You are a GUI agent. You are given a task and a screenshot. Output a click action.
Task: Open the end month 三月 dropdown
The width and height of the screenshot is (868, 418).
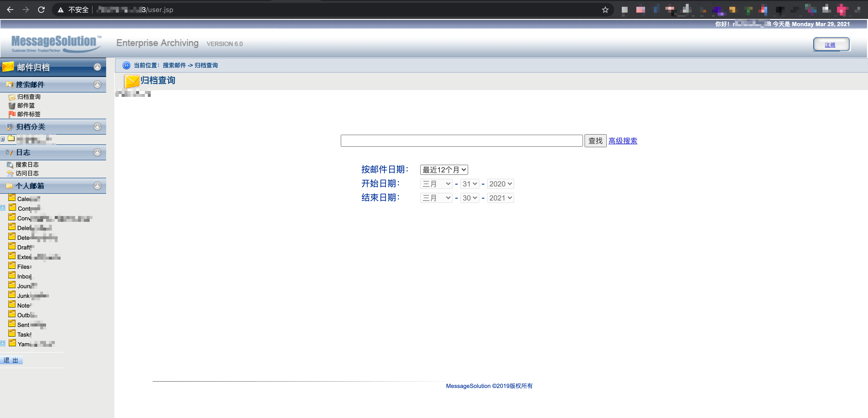click(x=436, y=198)
